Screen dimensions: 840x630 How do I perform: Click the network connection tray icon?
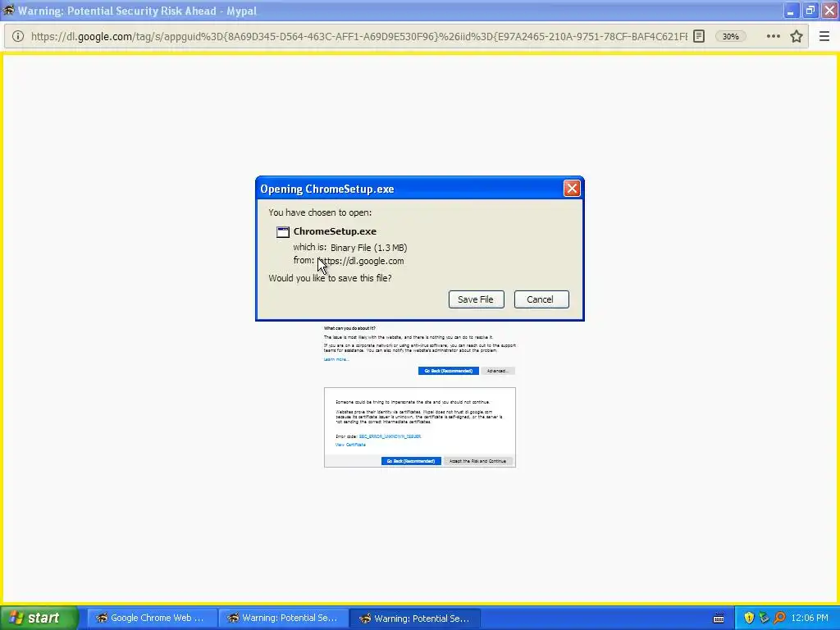[x=764, y=618]
